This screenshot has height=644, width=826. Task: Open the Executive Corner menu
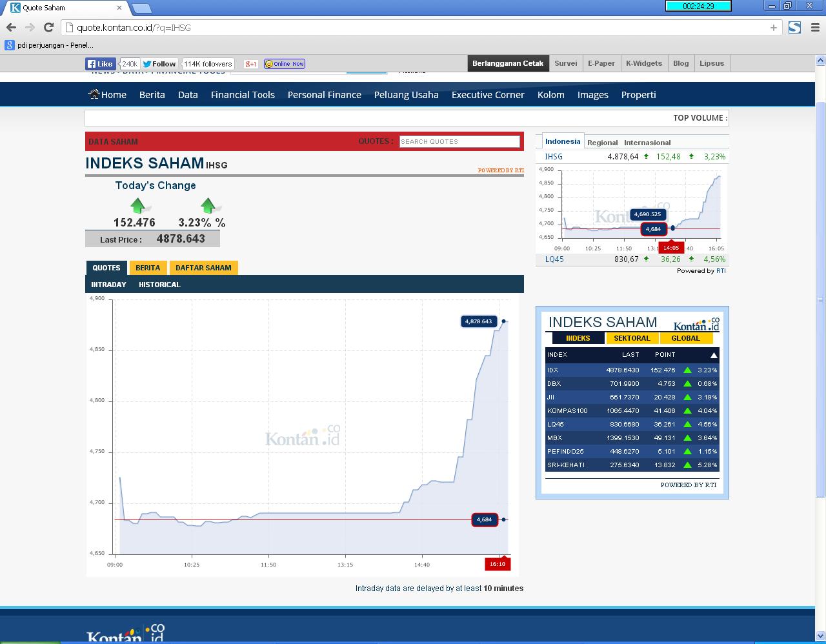pyautogui.click(x=488, y=94)
